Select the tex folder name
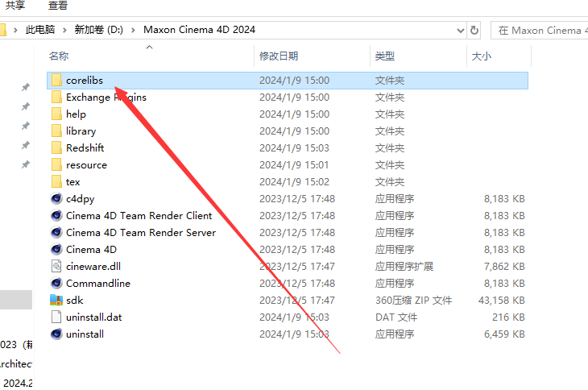The width and height of the screenshot is (588, 390). coord(72,182)
